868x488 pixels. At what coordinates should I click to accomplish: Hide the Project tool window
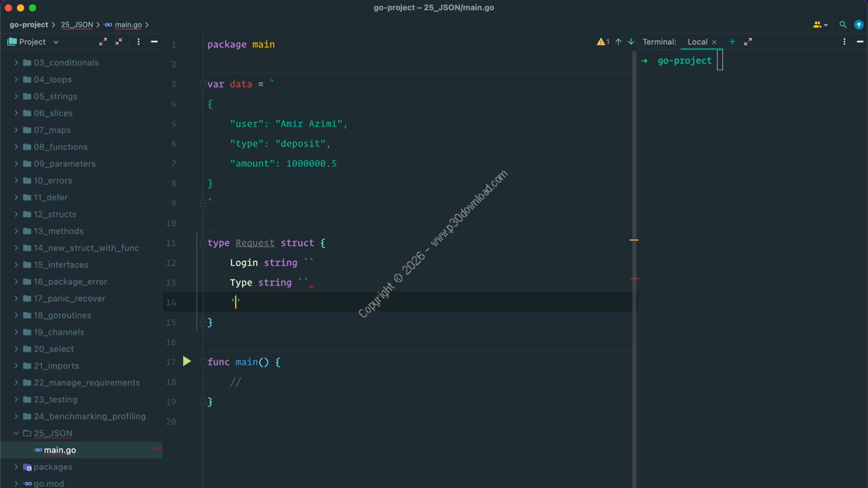[x=154, y=42]
